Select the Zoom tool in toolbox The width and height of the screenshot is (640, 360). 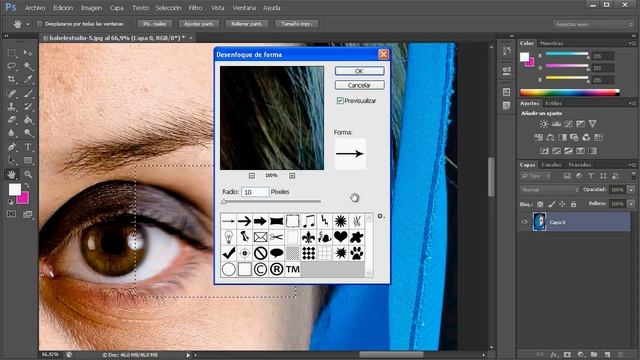[x=28, y=174]
